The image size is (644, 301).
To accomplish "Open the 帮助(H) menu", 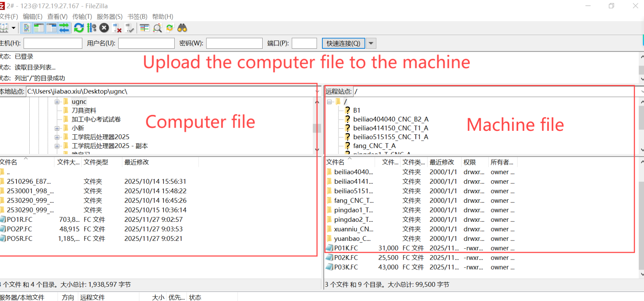I will click(162, 16).
